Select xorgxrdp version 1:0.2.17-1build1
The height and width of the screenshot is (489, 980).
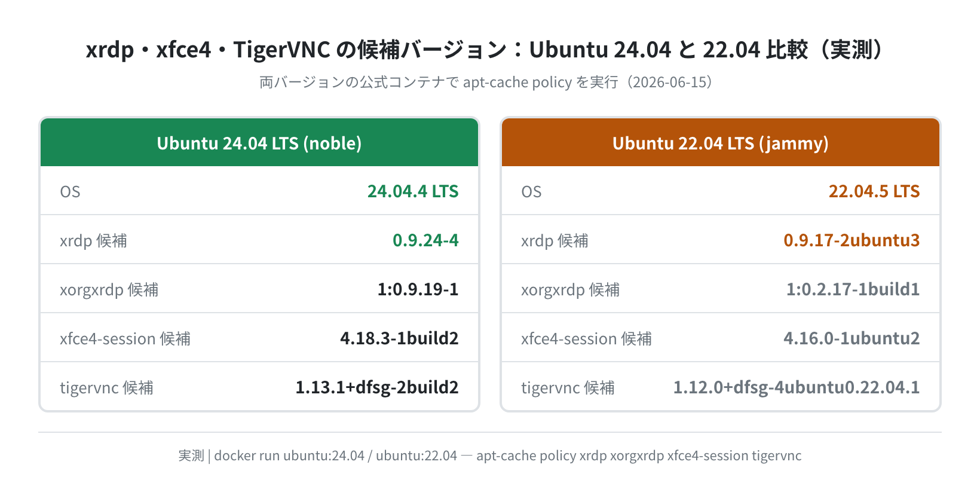[853, 289]
